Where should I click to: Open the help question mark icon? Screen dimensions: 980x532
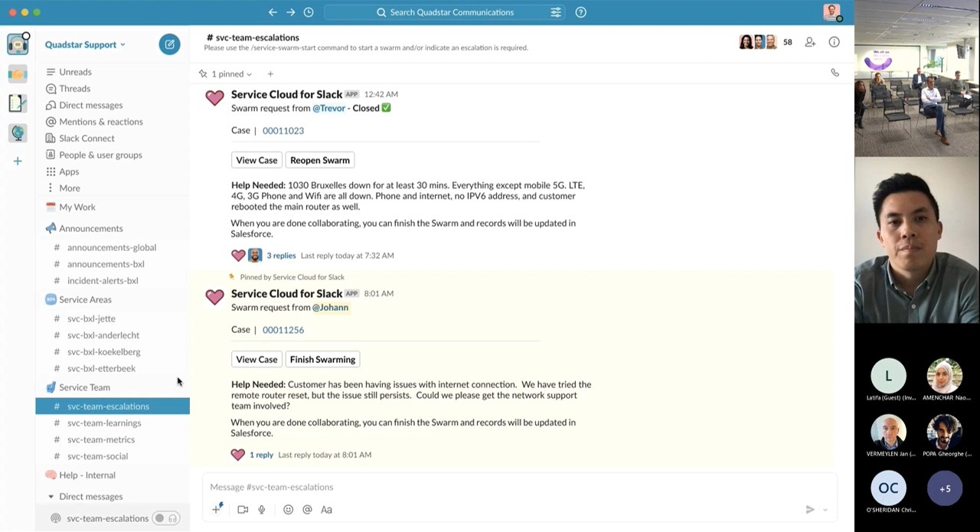coord(581,12)
